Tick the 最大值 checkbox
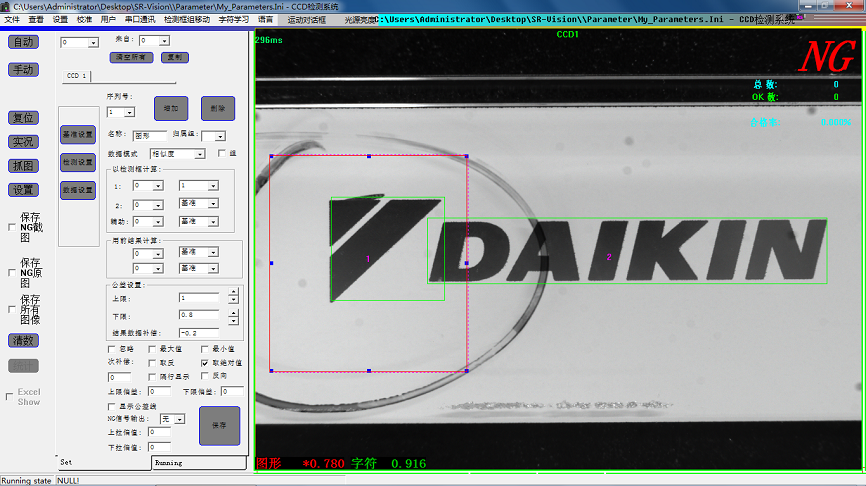This screenshot has height=486, width=866. [x=152, y=348]
